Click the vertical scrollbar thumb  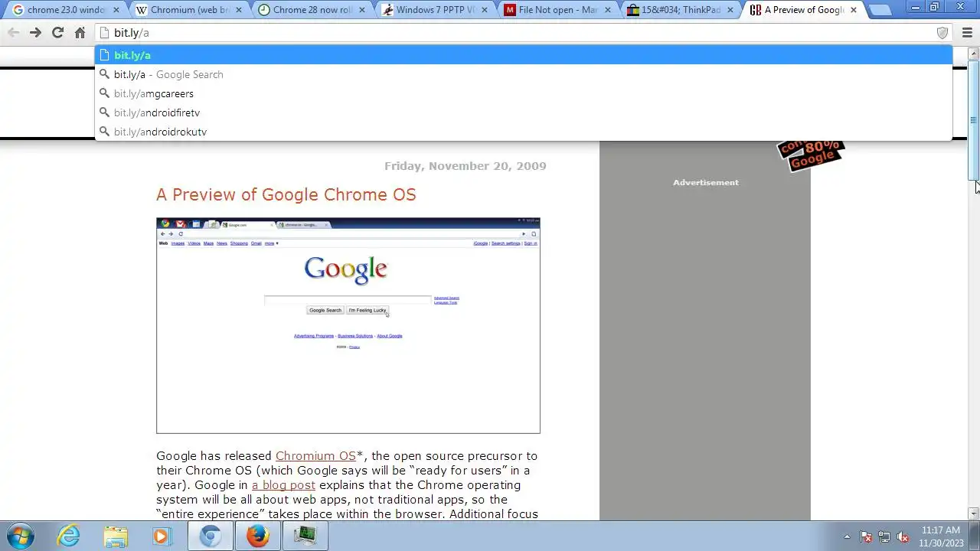click(974, 119)
